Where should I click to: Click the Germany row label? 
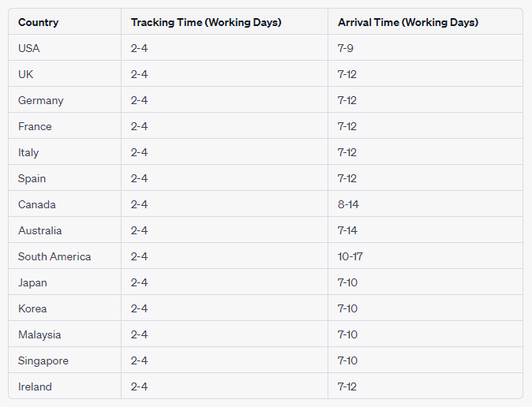[41, 101]
